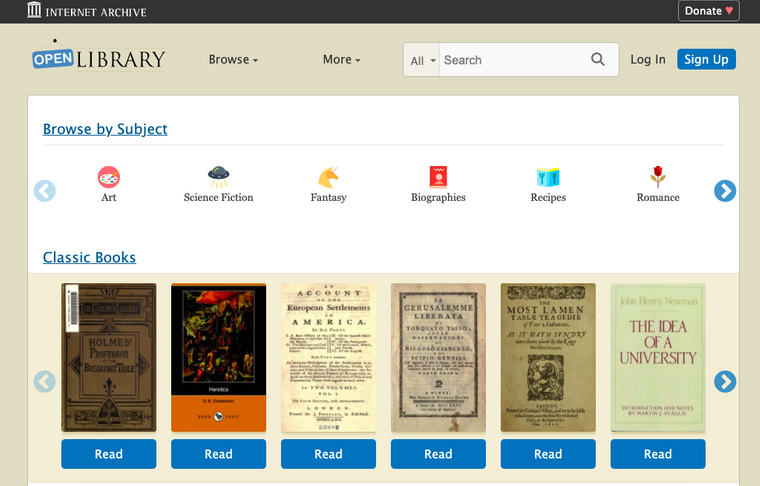
Task: Open the All search filter dropdown
Action: tap(422, 60)
